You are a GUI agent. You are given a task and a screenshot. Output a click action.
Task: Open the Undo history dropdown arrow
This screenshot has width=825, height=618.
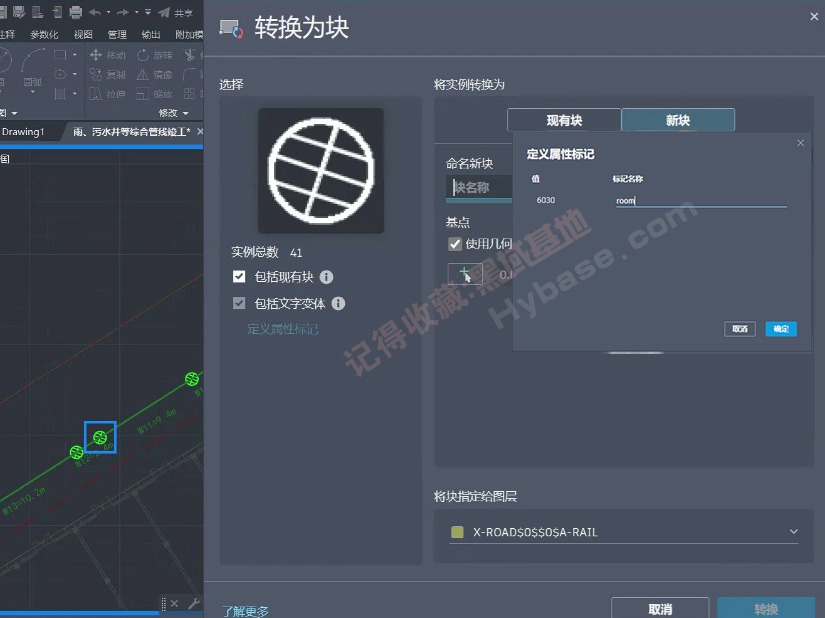(108, 12)
